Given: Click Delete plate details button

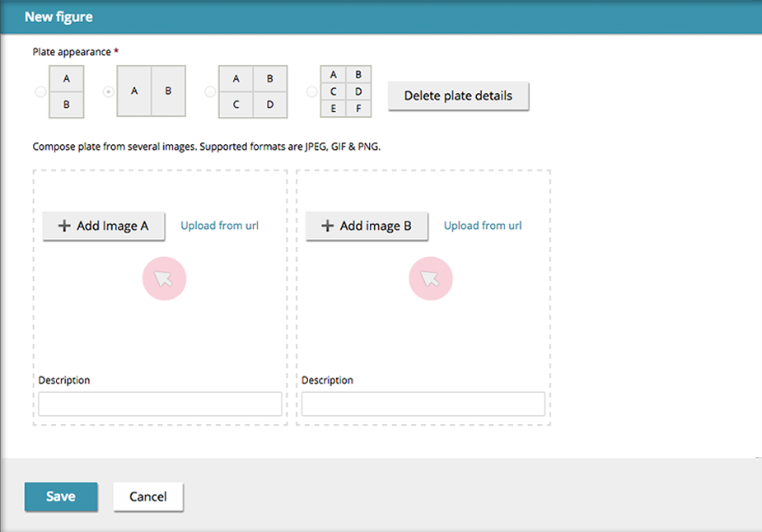Looking at the screenshot, I should pyautogui.click(x=458, y=96).
